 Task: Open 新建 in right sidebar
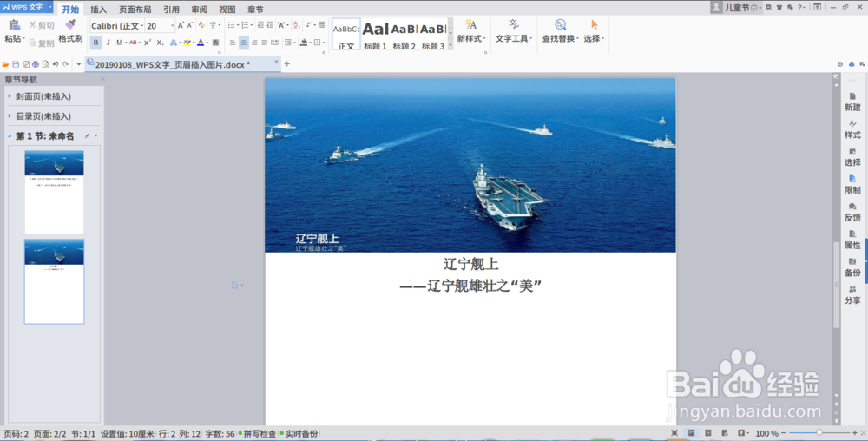click(x=852, y=102)
